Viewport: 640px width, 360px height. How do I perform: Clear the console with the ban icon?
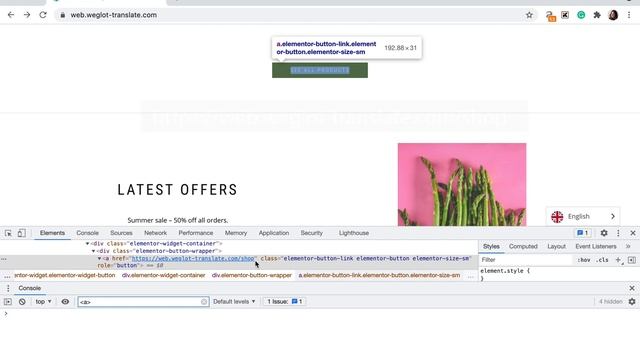coord(22,302)
